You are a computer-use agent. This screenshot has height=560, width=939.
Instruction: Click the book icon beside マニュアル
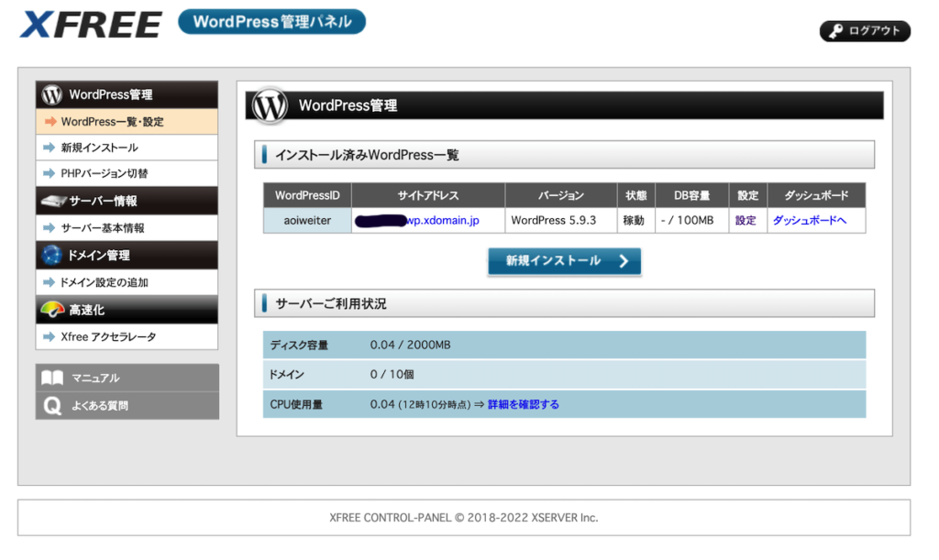pyautogui.click(x=52, y=379)
